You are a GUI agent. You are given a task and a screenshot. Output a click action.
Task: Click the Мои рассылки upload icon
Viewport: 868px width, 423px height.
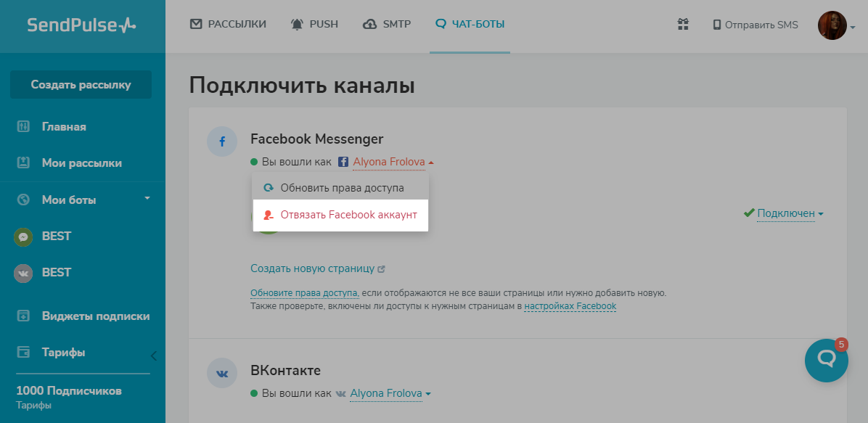click(23, 163)
